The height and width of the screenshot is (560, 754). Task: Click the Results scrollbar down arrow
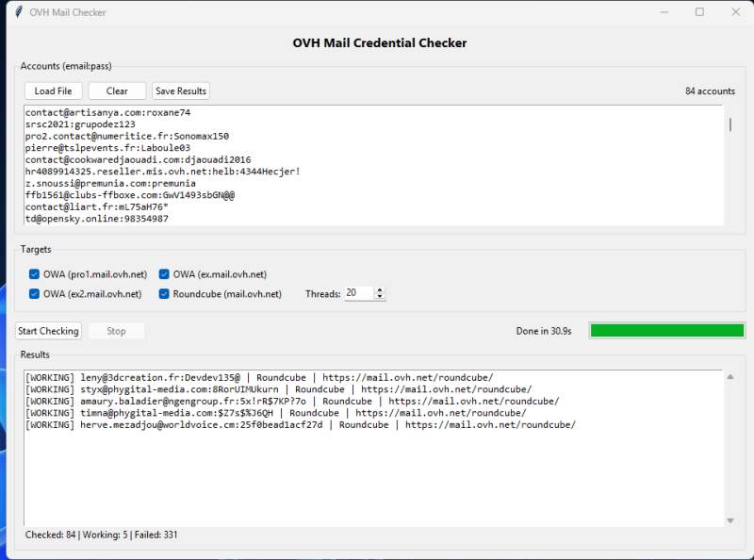[x=730, y=520]
